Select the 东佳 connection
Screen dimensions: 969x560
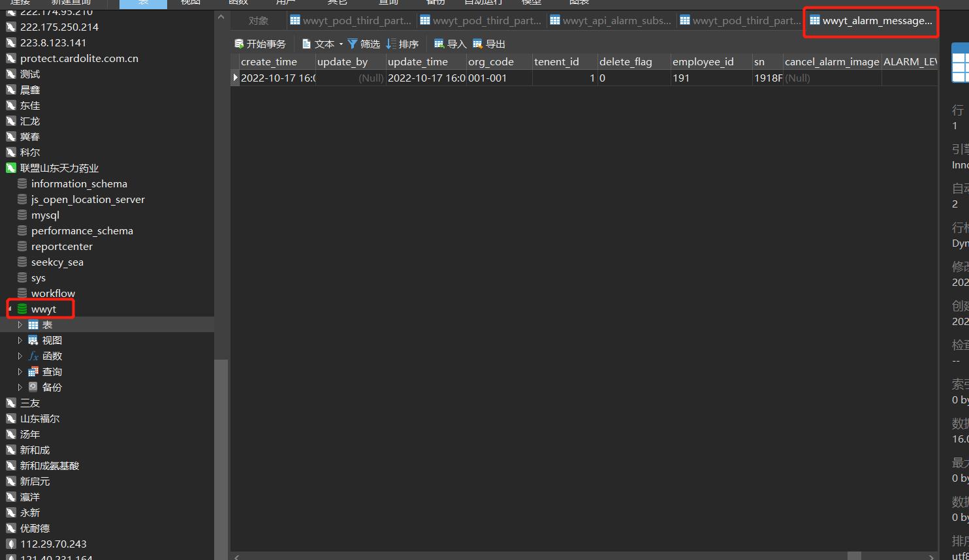click(29, 105)
